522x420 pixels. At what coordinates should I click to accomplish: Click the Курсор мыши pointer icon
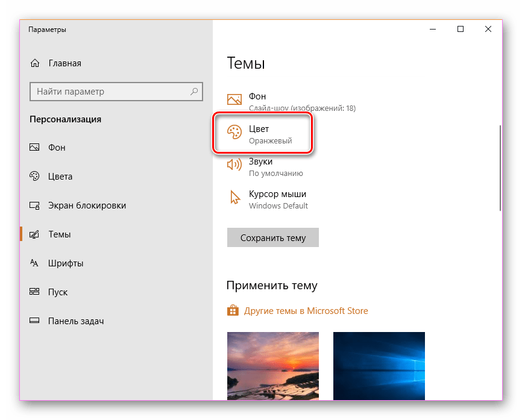tap(234, 198)
